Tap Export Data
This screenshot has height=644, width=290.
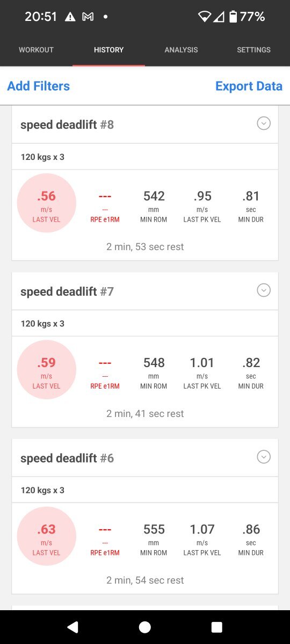pyautogui.click(x=249, y=86)
